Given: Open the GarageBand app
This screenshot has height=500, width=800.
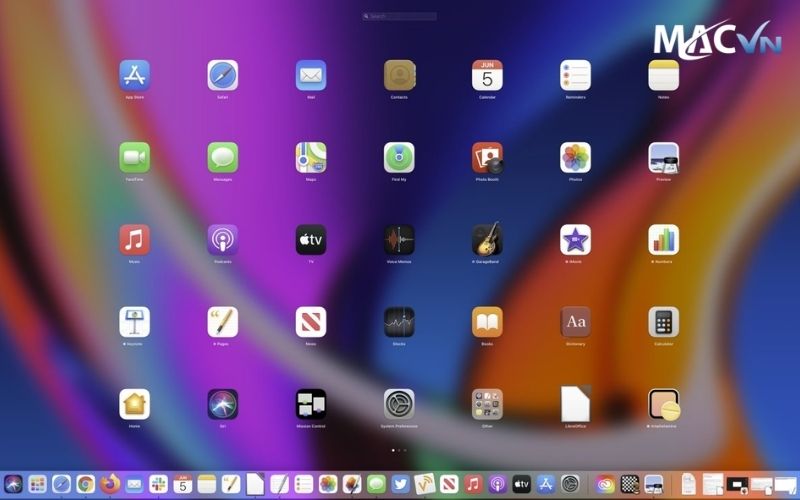Looking at the screenshot, I should click(487, 239).
